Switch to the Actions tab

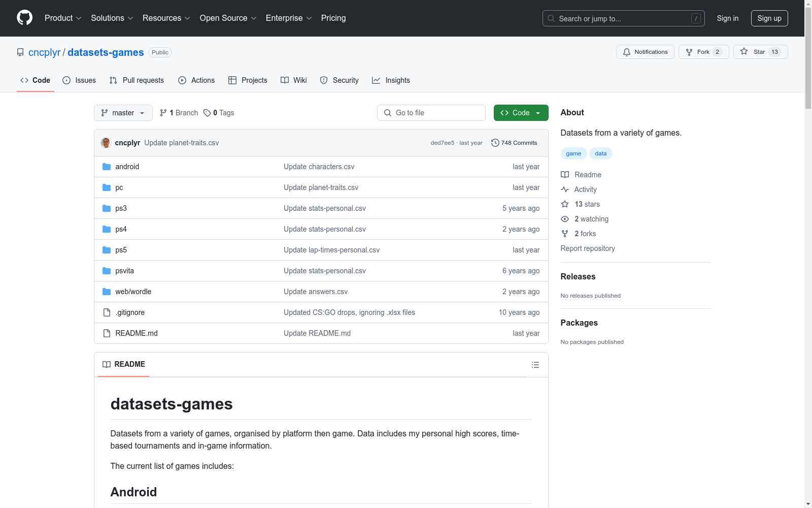click(196, 80)
